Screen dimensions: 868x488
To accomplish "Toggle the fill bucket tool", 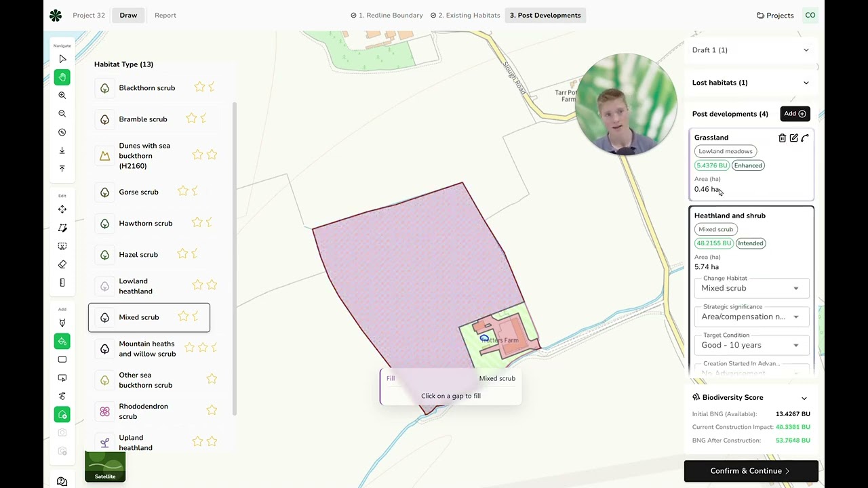I will (62, 342).
